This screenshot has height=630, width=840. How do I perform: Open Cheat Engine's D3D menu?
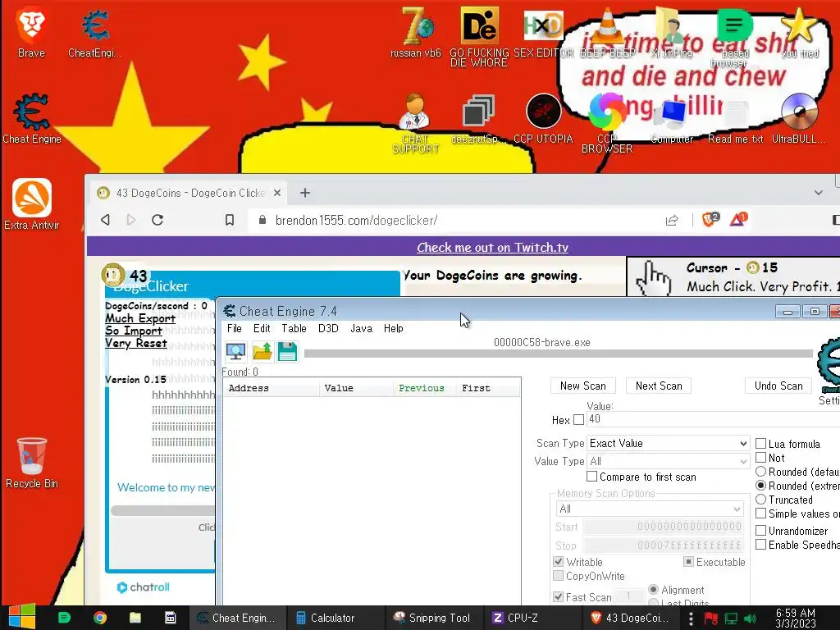[x=328, y=328]
